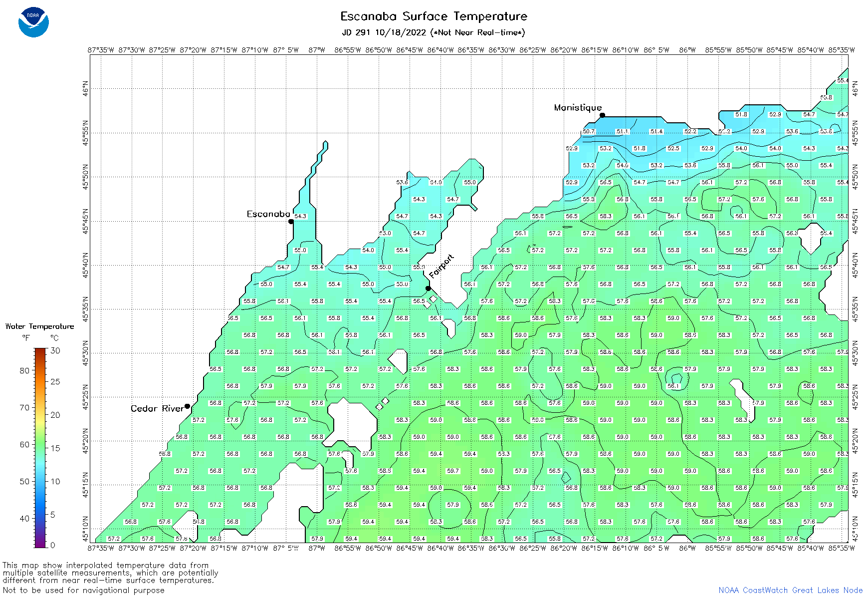
Task: Click the 50.7 temperature value near Manistique
Action: coord(589,132)
